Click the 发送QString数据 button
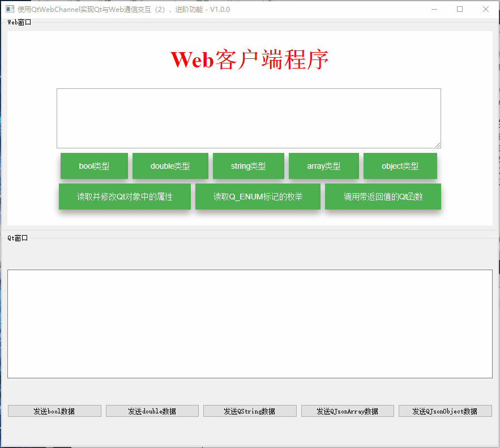The image size is (500, 448). click(250, 411)
